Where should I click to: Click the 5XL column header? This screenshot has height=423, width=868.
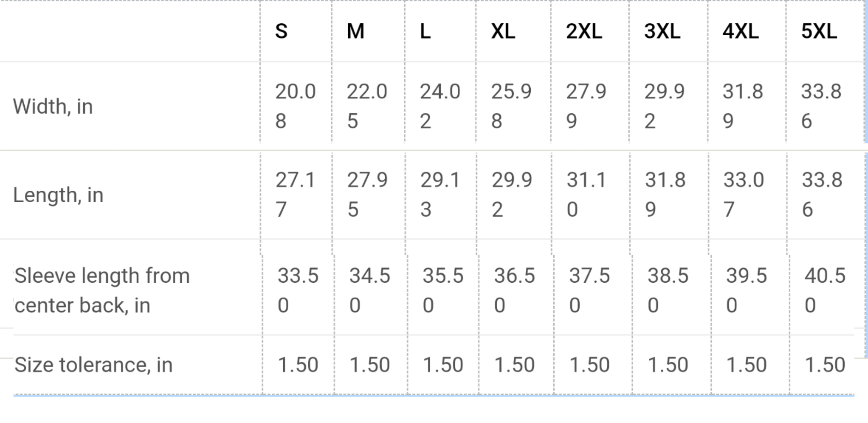(x=819, y=31)
